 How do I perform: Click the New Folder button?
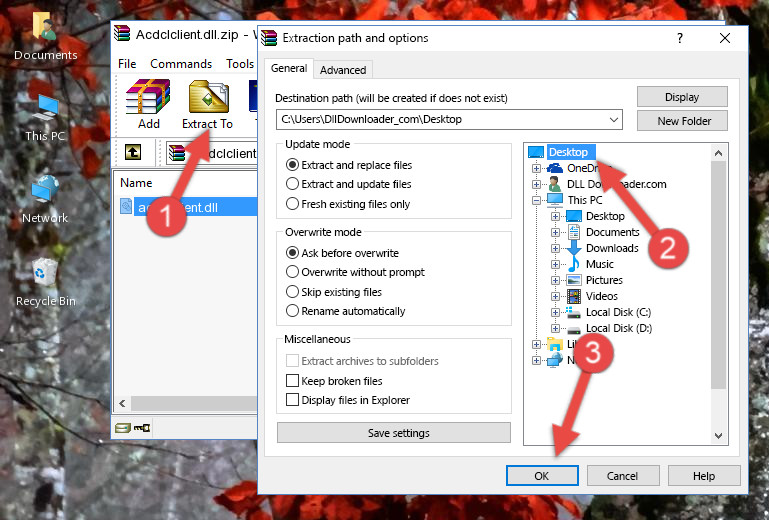[682, 121]
